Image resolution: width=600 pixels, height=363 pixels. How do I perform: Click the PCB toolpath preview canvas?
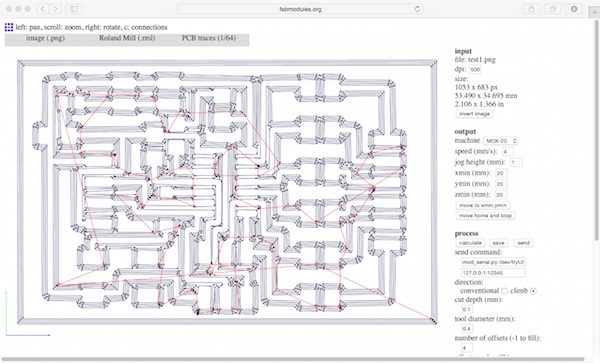pos(227,192)
